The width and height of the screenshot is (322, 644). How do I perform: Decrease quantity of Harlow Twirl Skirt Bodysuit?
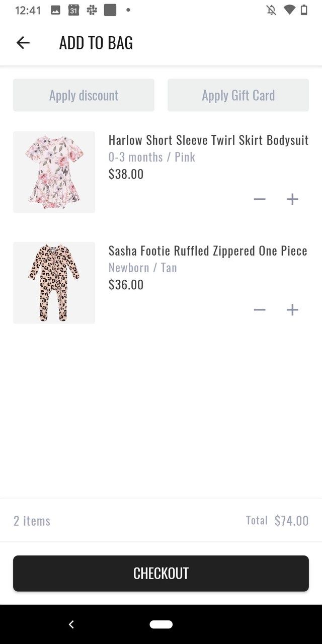pyautogui.click(x=260, y=199)
